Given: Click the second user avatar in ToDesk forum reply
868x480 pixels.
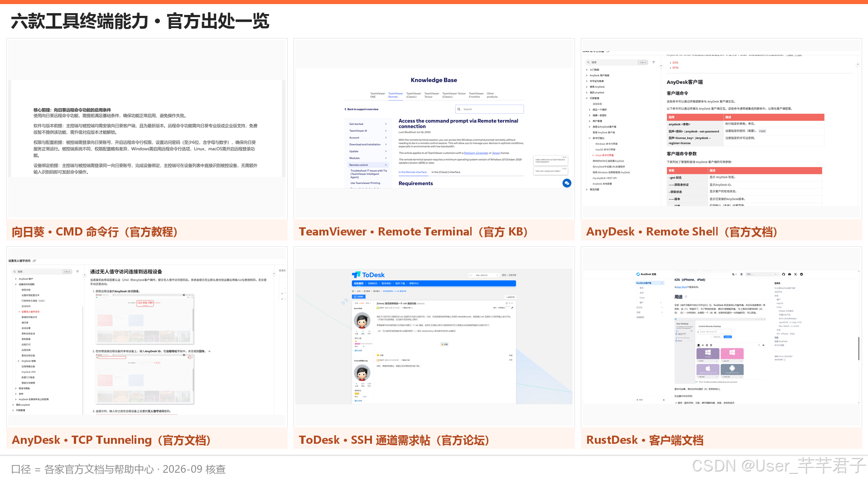Looking at the screenshot, I should click(362, 373).
